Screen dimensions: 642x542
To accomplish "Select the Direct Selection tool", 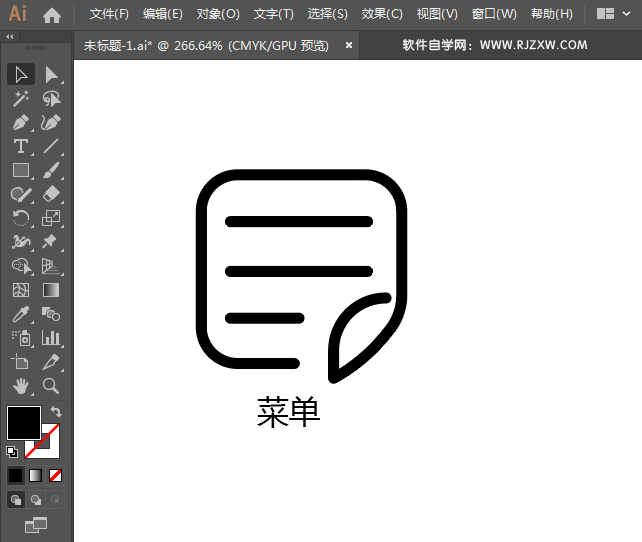I will tap(51, 74).
